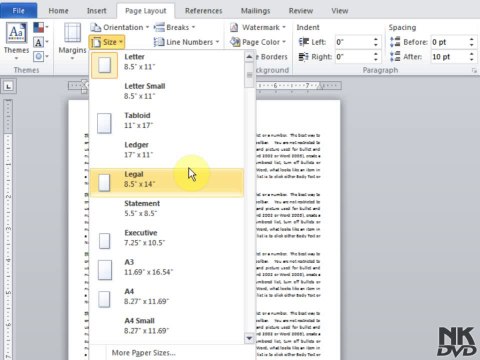
Task: Click the Orientation page icon
Action: 96,27
